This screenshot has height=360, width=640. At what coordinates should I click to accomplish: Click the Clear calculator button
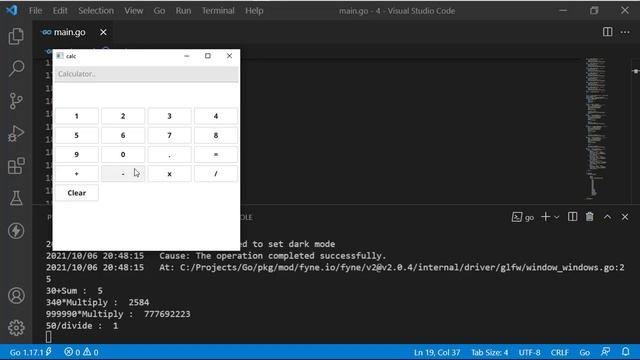76,193
